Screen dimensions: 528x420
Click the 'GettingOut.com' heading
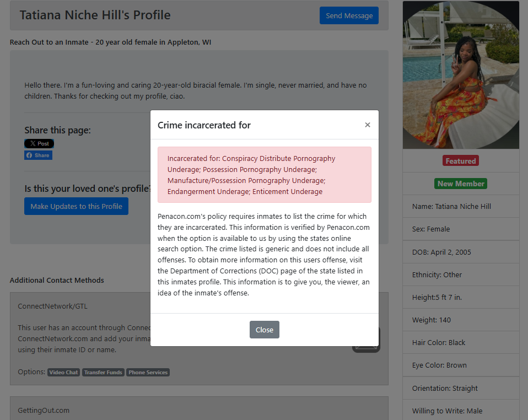click(44, 410)
